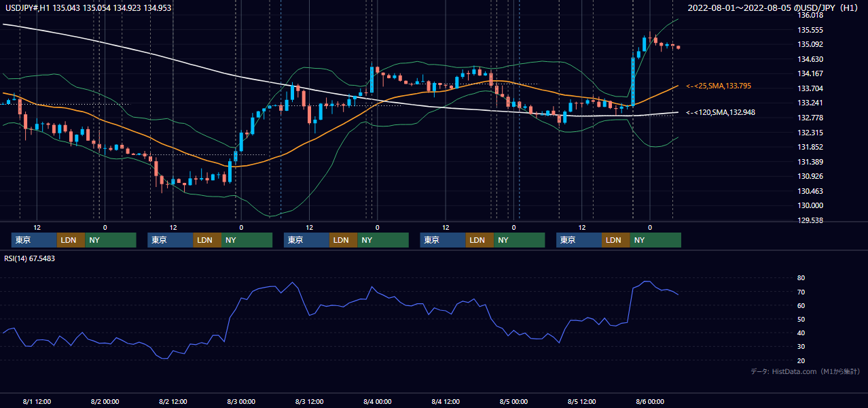
Task: Click the 8/6 00:00 time axis label
Action: click(649, 401)
